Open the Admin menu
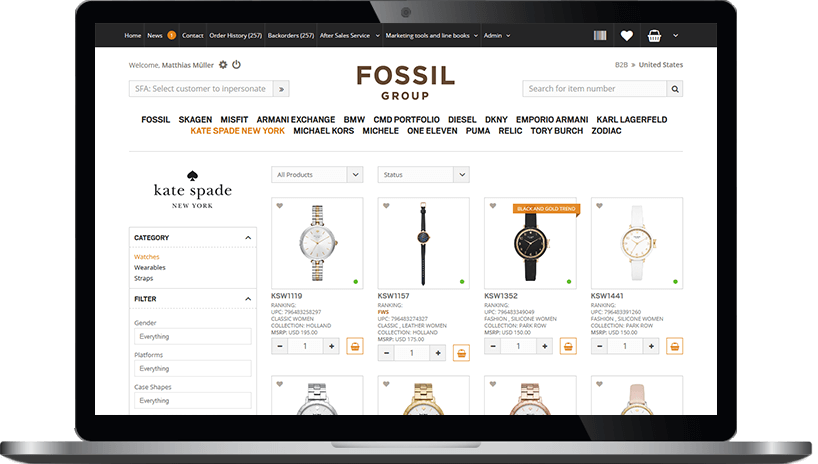Viewport: 818px width, 464px height. (x=497, y=35)
